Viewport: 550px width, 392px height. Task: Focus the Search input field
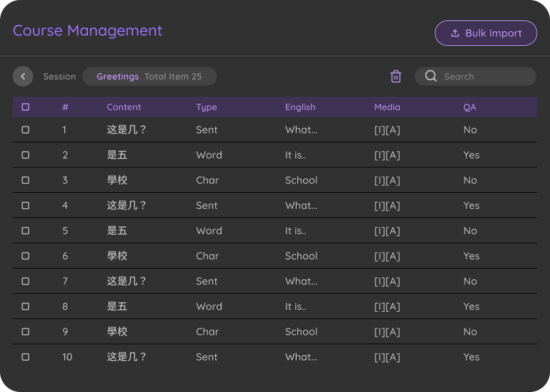coord(476,76)
